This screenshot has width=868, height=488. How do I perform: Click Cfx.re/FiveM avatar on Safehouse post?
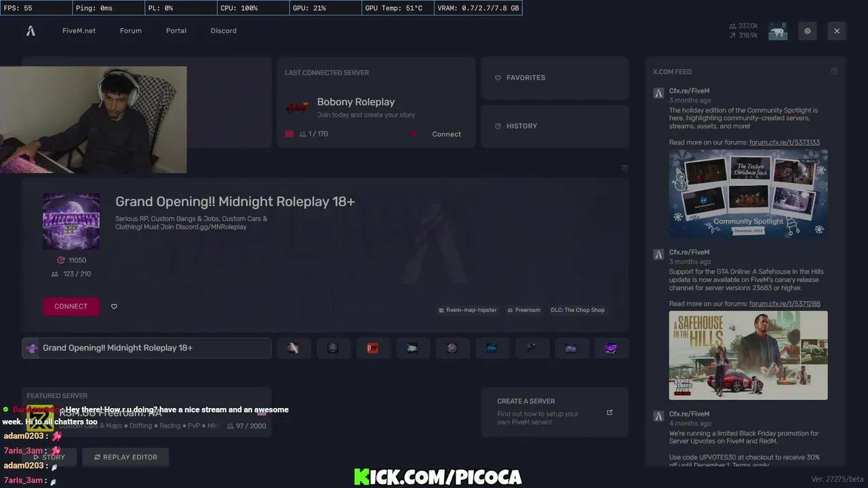pyautogui.click(x=658, y=255)
